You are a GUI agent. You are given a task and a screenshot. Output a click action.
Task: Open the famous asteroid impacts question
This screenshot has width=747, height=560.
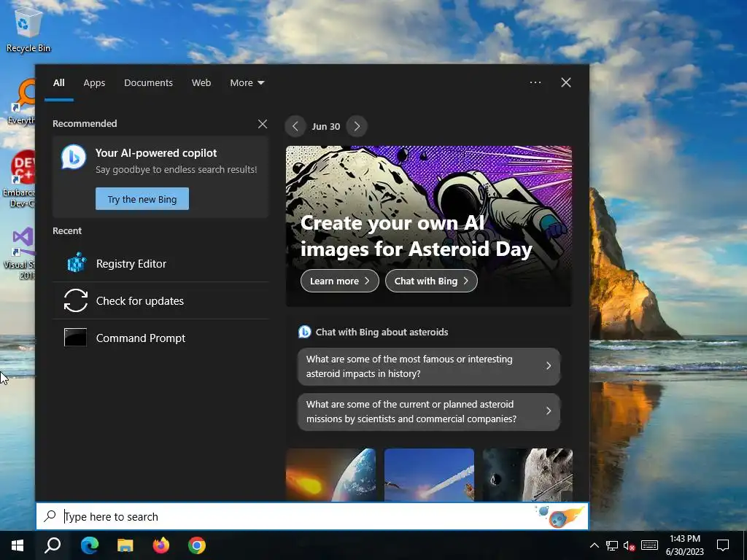coord(429,366)
